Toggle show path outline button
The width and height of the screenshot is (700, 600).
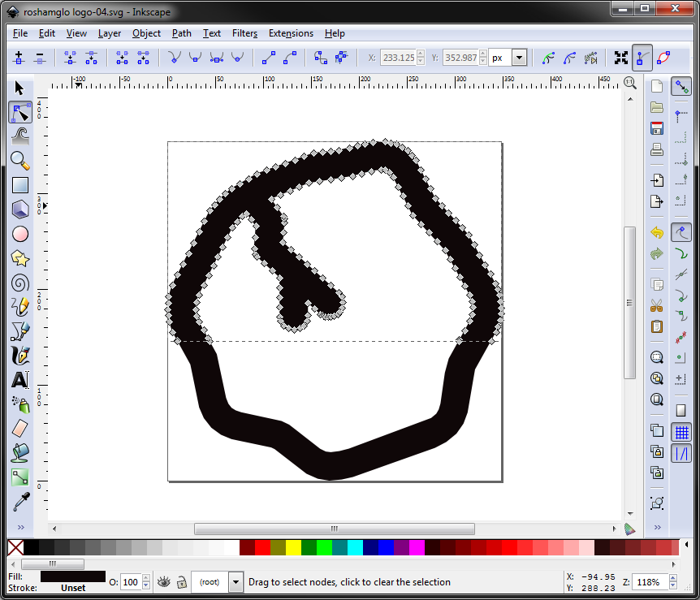(663, 58)
